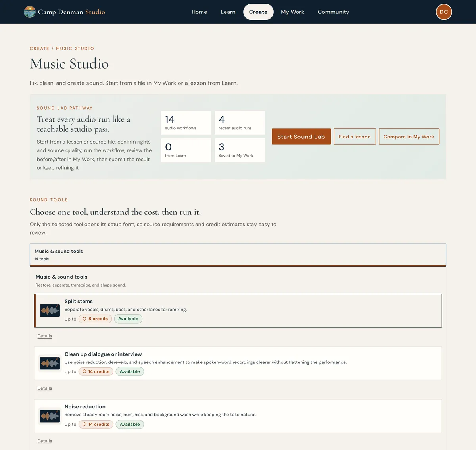This screenshot has width=476, height=450.
Task: Select the Noise reduction tool card
Action: point(238,416)
